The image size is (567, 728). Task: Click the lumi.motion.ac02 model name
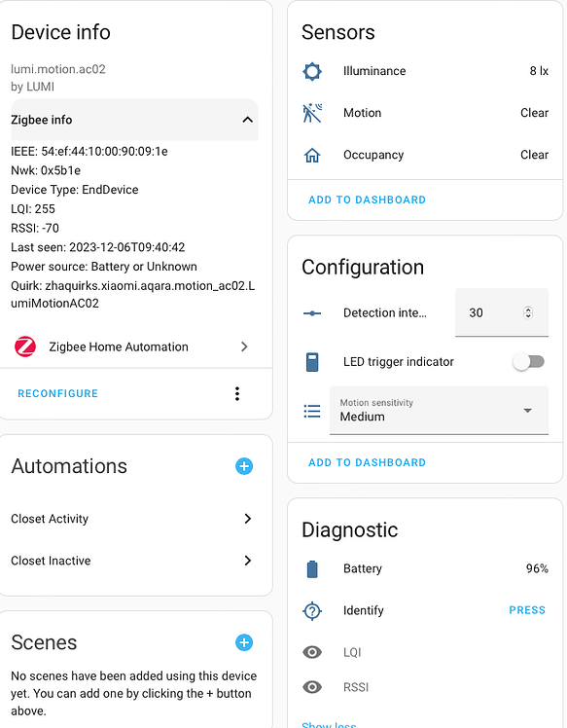tap(58, 69)
